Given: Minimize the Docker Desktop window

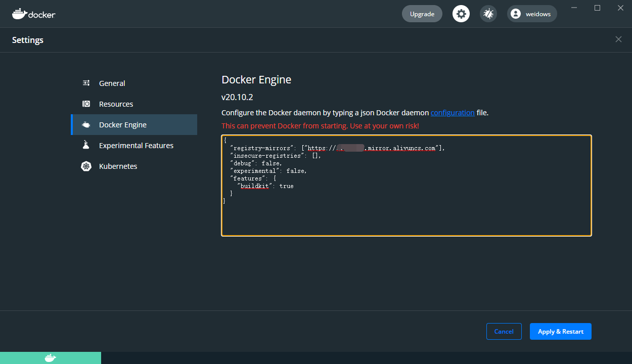Looking at the screenshot, I should click(x=574, y=8).
